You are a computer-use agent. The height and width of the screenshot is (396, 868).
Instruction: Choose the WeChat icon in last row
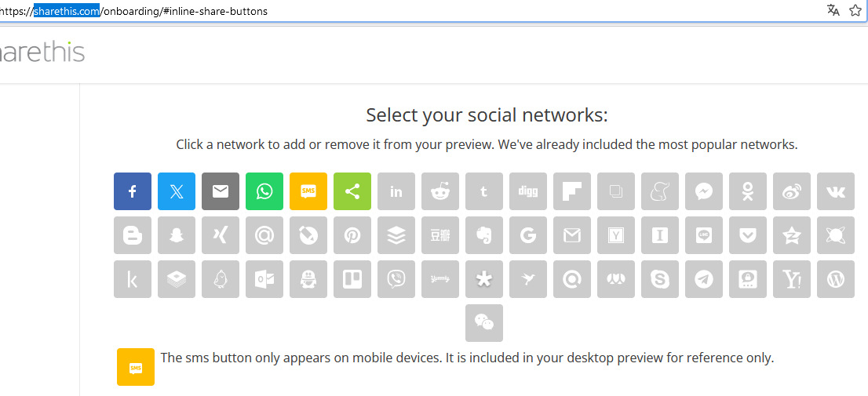484,323
